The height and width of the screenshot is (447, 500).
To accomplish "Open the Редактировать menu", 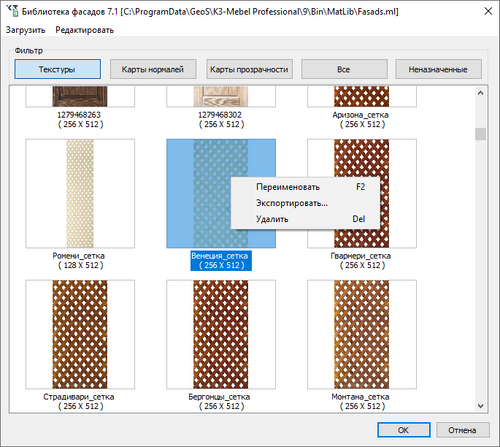I will pyautogui.click(x=85, y=30).
